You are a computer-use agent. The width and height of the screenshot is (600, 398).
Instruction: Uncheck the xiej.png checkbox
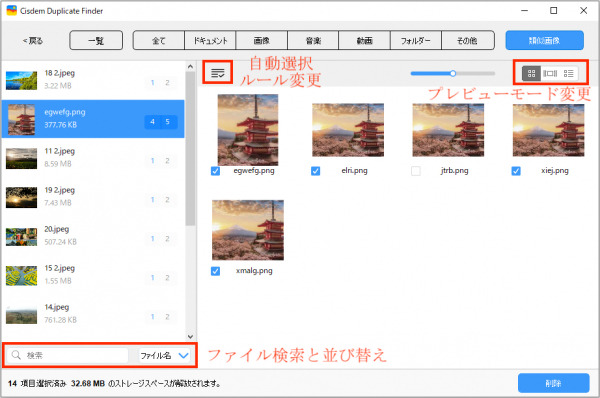pyautogui.click(x=516, y=171)
